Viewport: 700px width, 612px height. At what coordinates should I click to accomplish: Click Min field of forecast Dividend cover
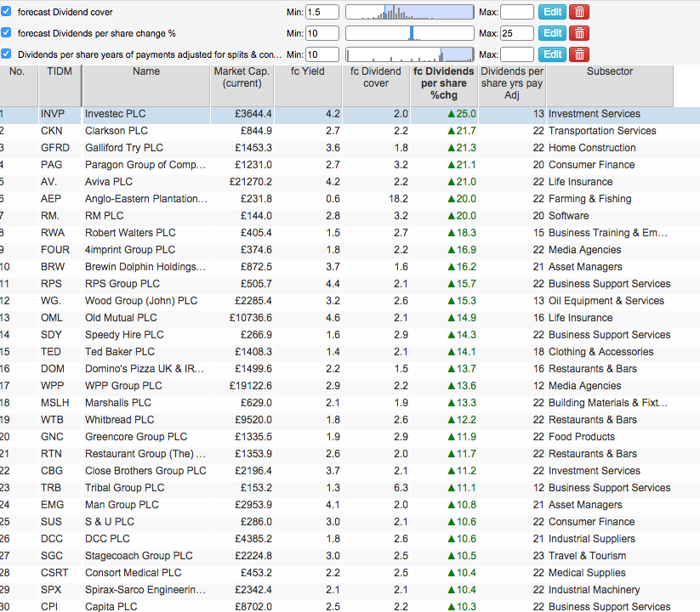322,12
